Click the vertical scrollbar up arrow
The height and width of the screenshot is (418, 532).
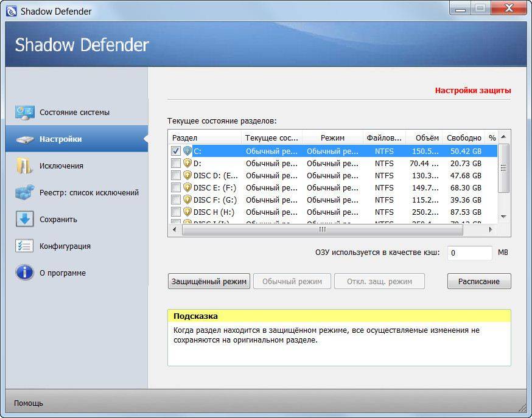tap(503, 137)
